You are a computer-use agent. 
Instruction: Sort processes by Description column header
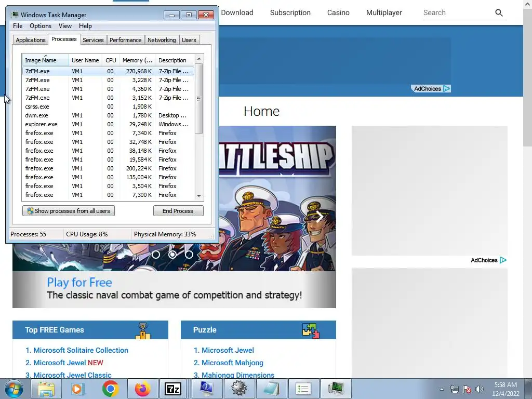coord(175,60)
